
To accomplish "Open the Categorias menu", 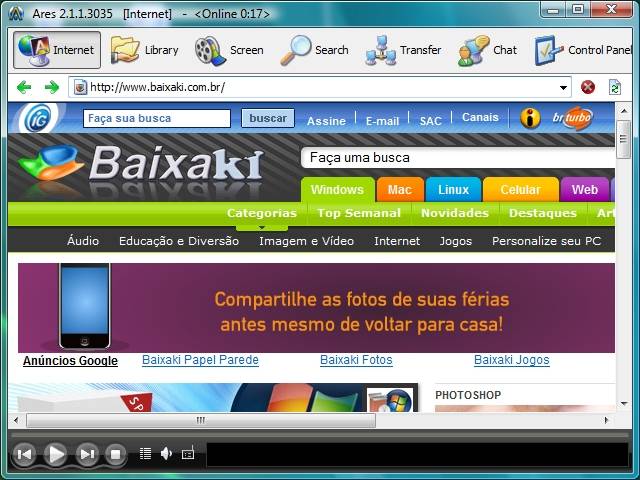I will (x=262, y=213).
